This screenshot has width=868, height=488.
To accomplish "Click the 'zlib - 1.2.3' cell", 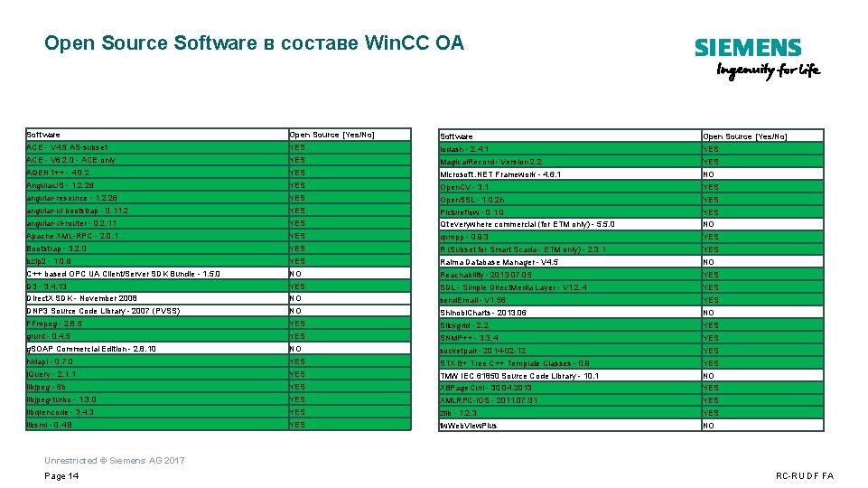I will (570, 413).
